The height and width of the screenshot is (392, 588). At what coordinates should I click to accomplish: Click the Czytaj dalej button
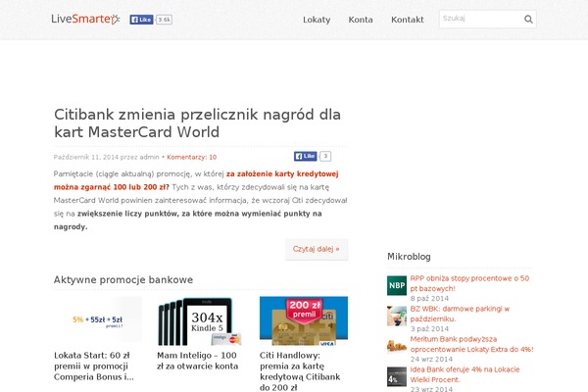[317, 249]
